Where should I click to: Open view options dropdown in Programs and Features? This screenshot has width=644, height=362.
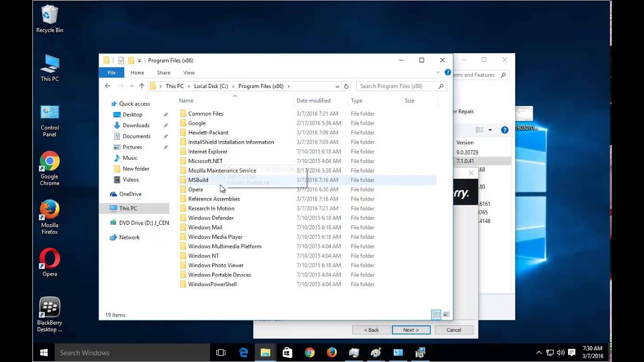pos(490,130)
